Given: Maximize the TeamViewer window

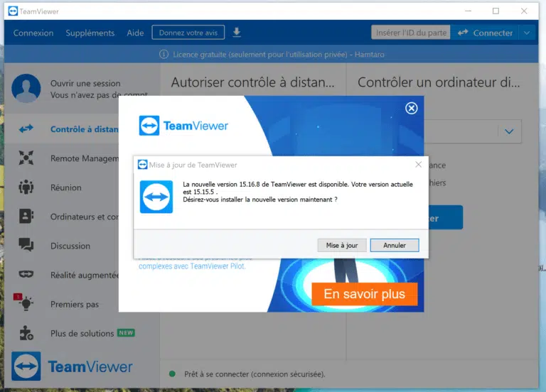Looking at the screenshot, I should pos(496,11).
